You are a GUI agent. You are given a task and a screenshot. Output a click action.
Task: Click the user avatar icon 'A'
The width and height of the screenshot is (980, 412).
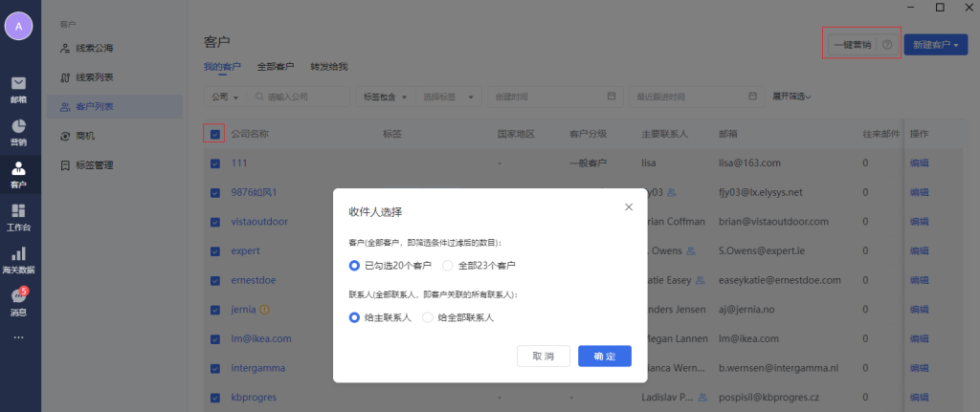point(19,27)
